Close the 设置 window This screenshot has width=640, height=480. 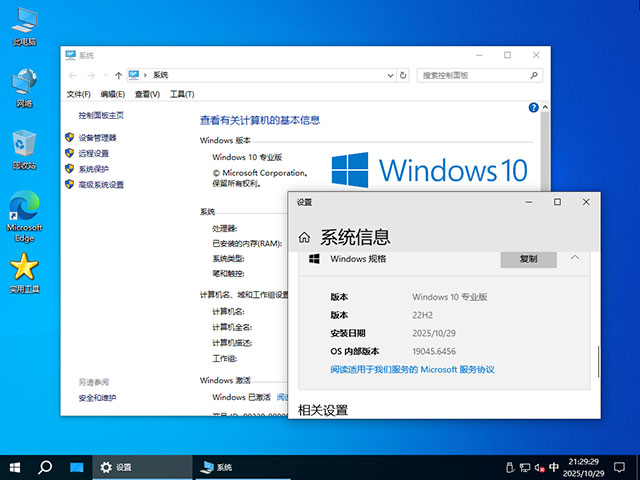click(x=586, y=202)
